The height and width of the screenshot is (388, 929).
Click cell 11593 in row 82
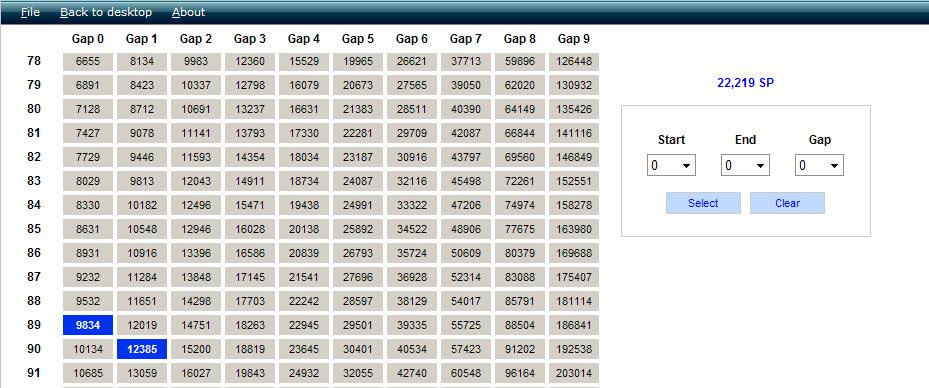tap(196, 158)
